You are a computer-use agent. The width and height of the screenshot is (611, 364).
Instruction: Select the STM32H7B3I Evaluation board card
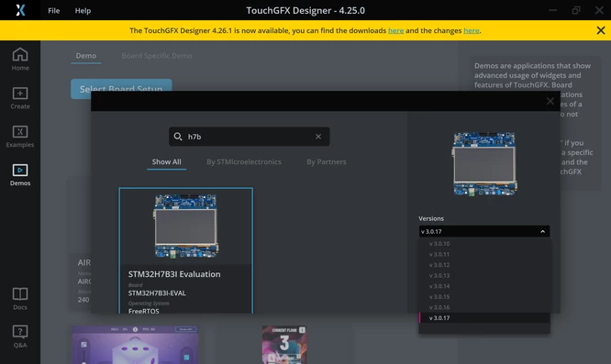186,250
